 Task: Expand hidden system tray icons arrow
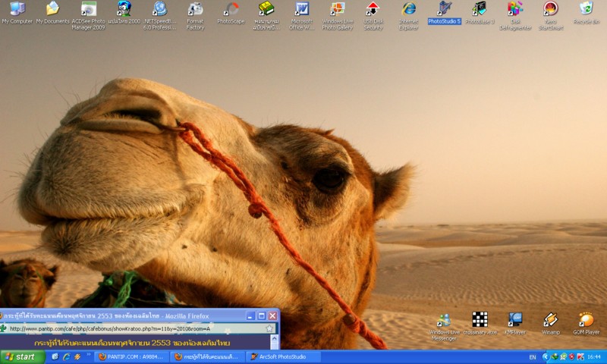point(546,356)
